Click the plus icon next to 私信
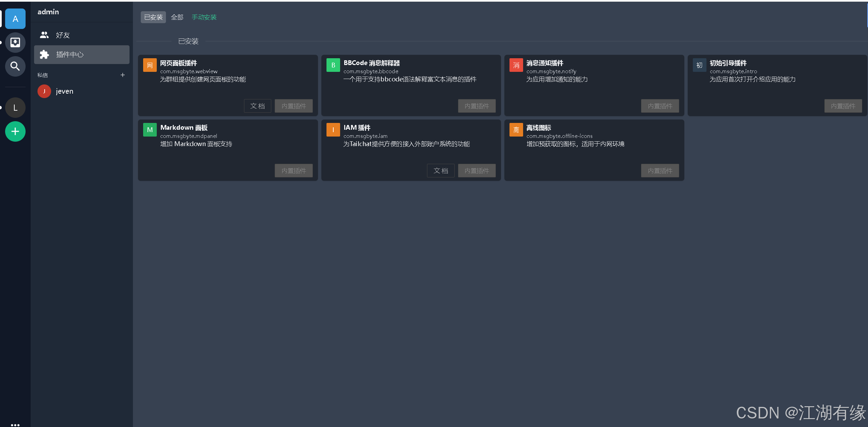The image size is (868, 427). coord(123,75)
